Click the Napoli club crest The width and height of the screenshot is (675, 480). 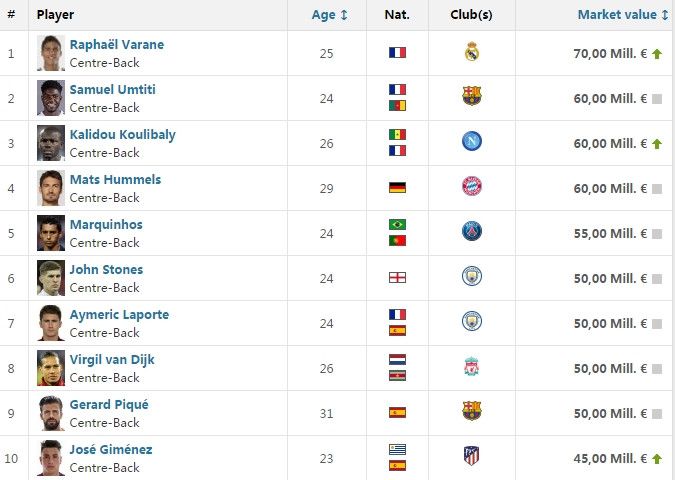point(472,142)
